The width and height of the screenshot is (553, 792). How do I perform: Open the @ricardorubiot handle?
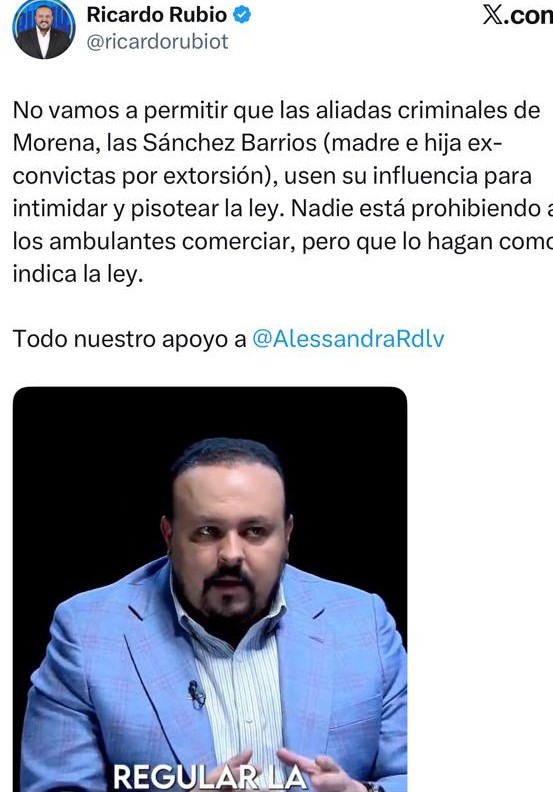tap(158, 42)
